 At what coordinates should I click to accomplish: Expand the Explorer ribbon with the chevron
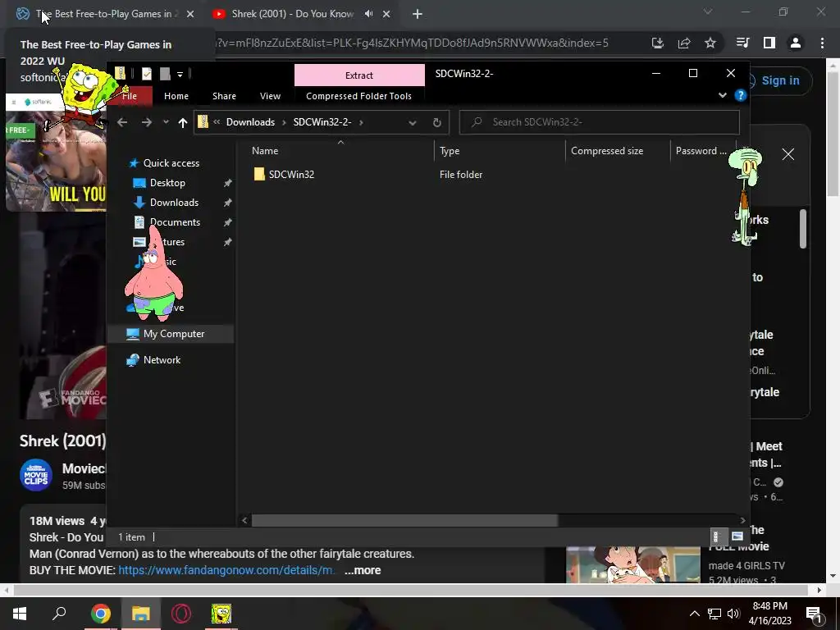click(x=722, y=95)
